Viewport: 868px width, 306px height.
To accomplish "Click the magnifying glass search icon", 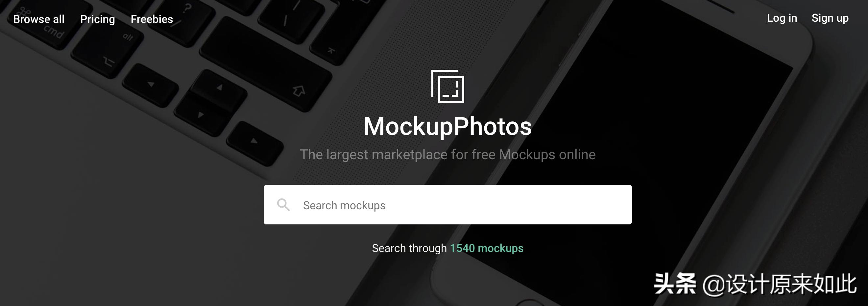I will (283, 204).
